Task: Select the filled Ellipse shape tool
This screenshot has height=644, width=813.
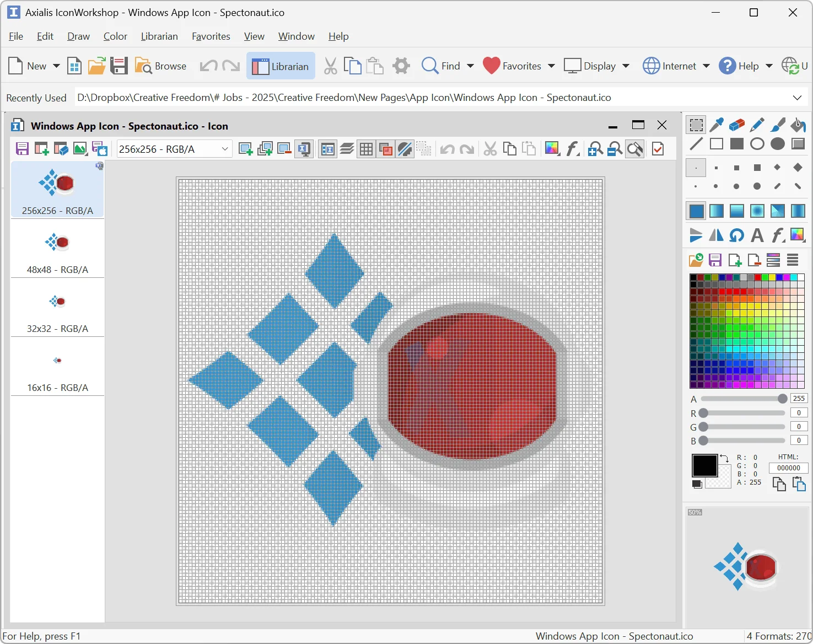Action: tap(777, 144)
